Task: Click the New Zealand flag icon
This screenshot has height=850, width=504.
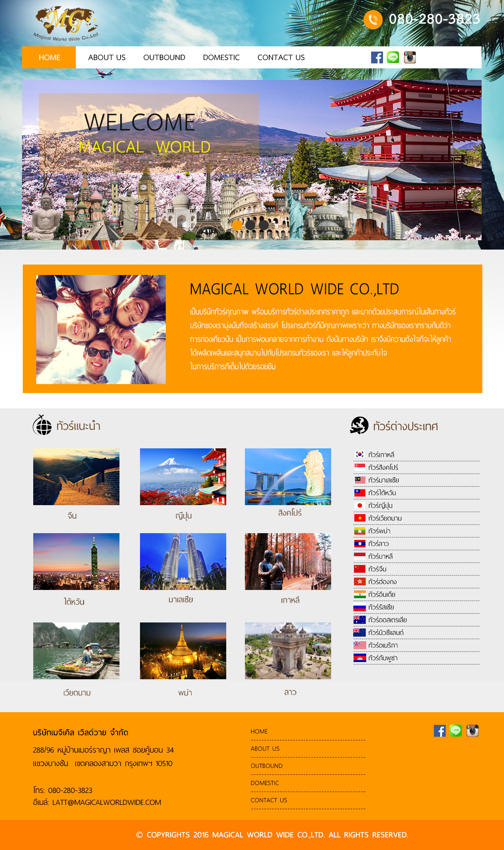Action: point(360,633)
